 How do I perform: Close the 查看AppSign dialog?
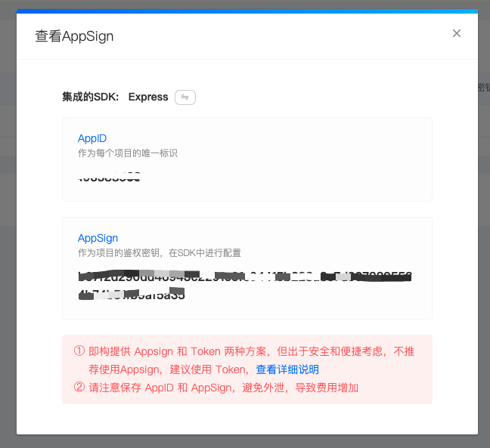point(456,33)
